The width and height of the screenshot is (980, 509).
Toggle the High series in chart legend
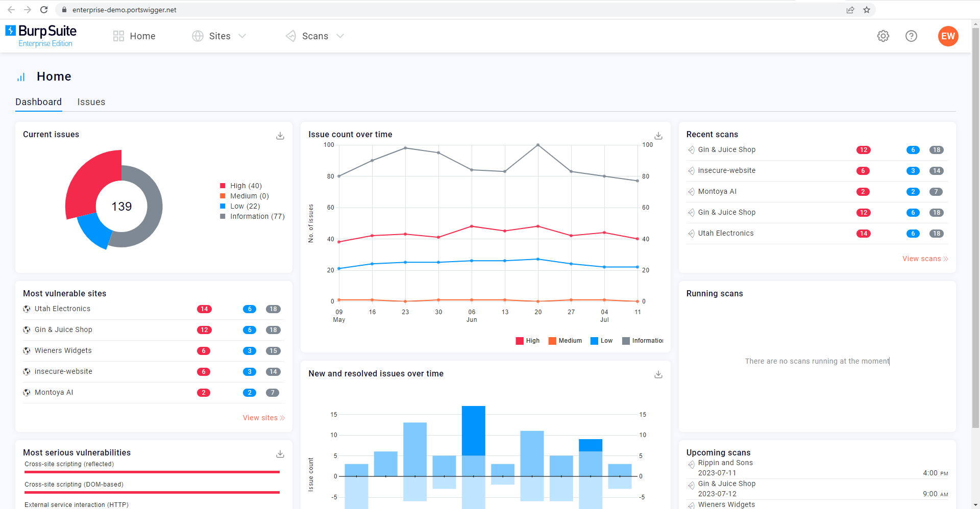[x=528, y=341]
